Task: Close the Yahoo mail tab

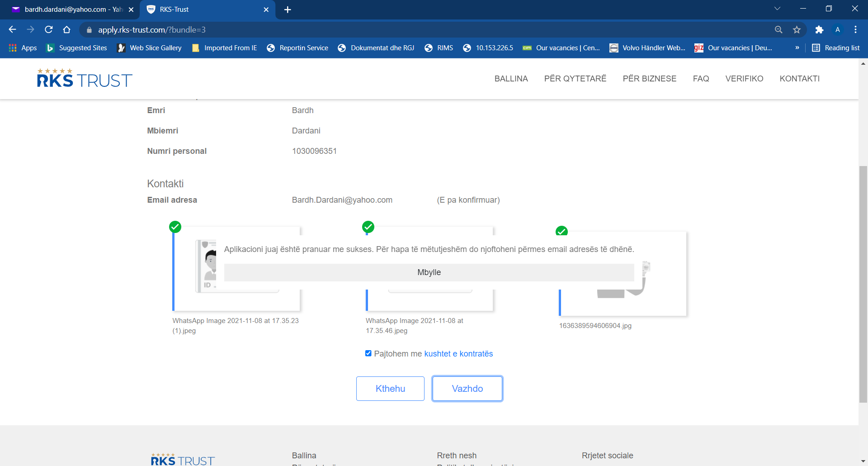Action: tap(131, 10)
